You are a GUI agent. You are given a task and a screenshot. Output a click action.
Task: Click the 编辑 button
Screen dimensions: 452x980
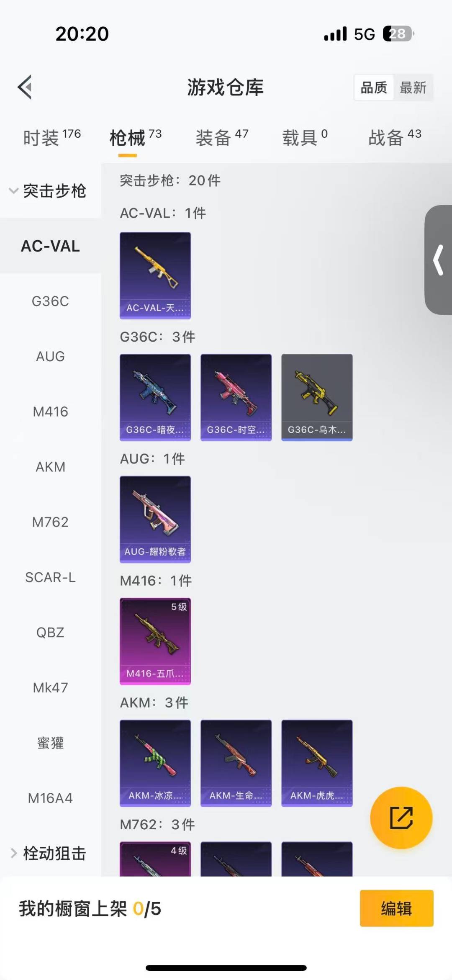click(396, 908)
